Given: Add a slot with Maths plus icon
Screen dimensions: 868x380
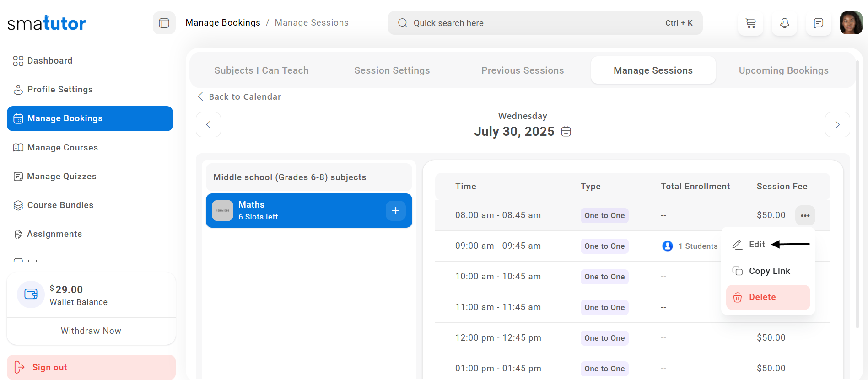Looking at the screenshot, I should pos(395,211).
